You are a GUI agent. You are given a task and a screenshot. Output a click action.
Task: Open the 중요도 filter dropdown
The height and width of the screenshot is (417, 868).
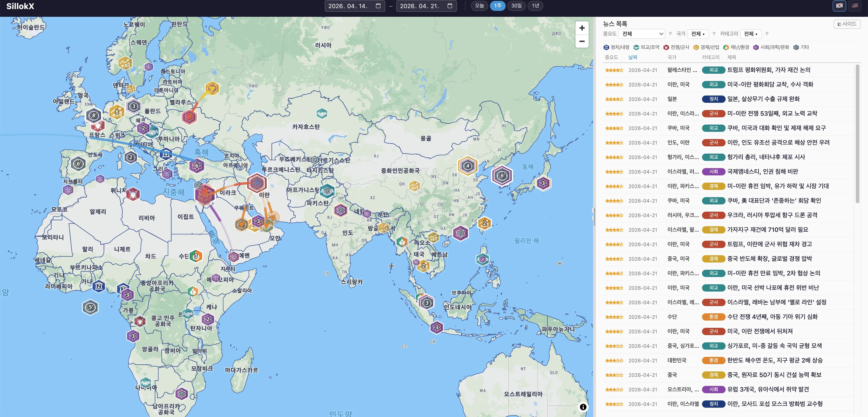642,34
